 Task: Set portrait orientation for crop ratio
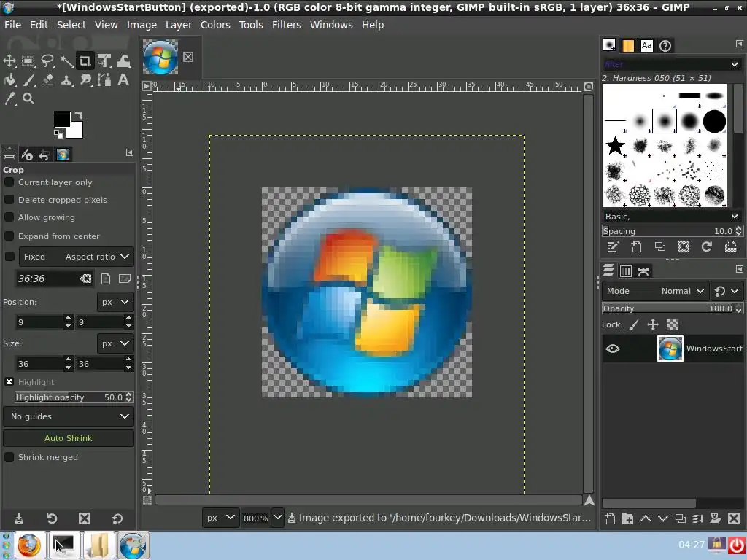point(106,279)
